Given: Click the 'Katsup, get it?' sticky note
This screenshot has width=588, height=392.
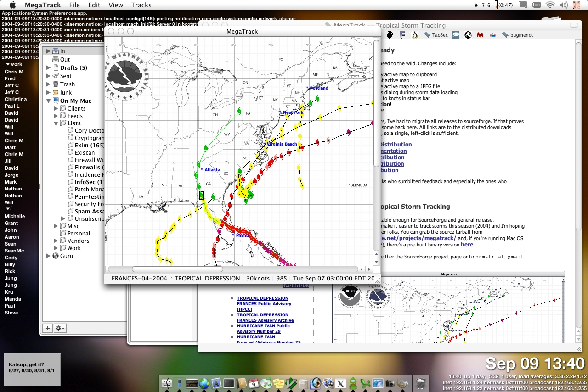Looking at the screenshot, I should coord(32,370).
